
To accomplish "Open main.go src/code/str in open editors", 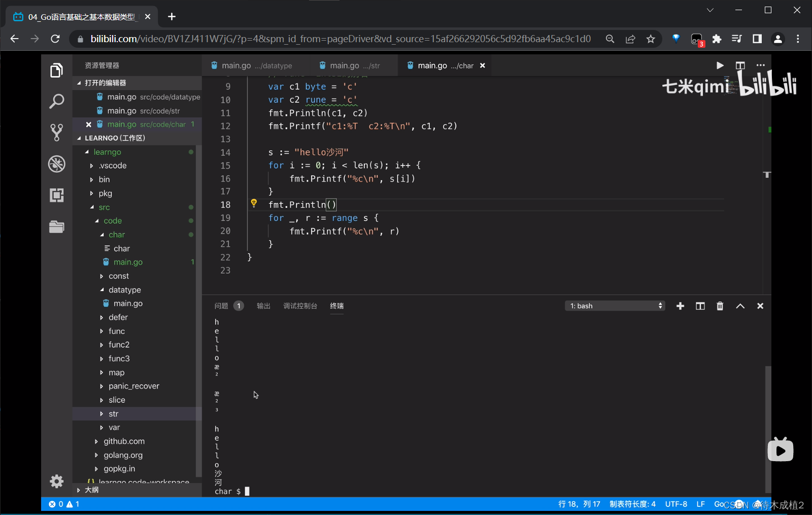I will [x=137, y=111].
